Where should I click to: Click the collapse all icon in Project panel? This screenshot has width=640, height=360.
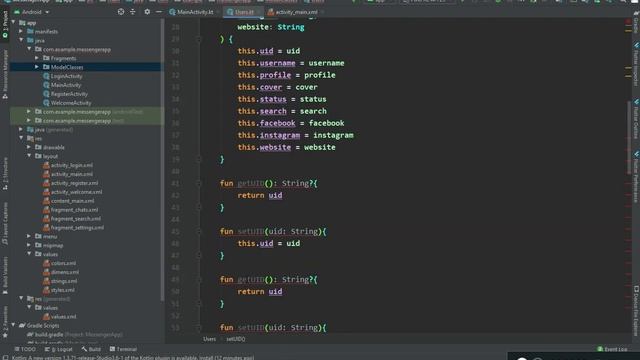tap(133, 12)
